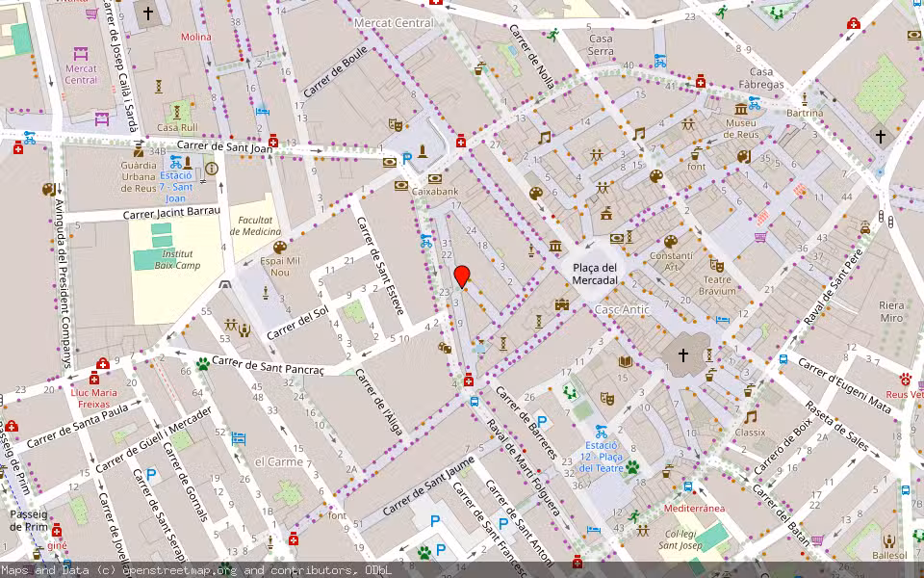Click the Carrer Jacint Barrau street name
Screen dimensions: 924x578
(x=171, y=212)
